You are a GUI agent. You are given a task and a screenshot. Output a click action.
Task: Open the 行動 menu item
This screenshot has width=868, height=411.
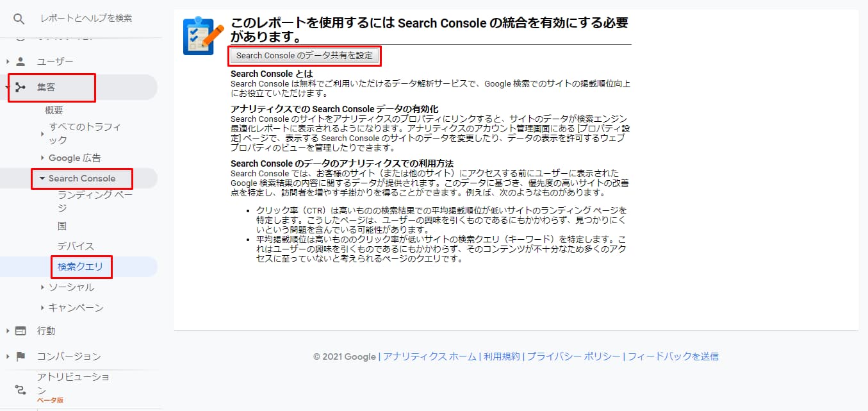(46, 331)
